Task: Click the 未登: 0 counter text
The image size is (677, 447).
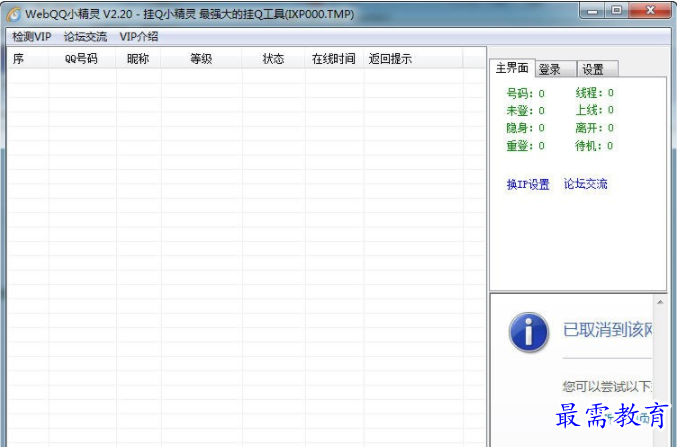Action: click(x=525, y=111)
